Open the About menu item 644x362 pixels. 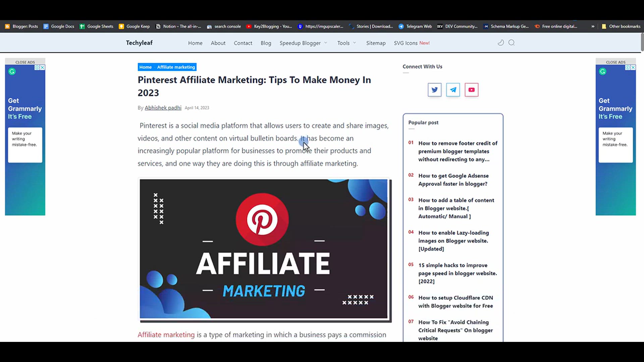click(x=218, y=43)
